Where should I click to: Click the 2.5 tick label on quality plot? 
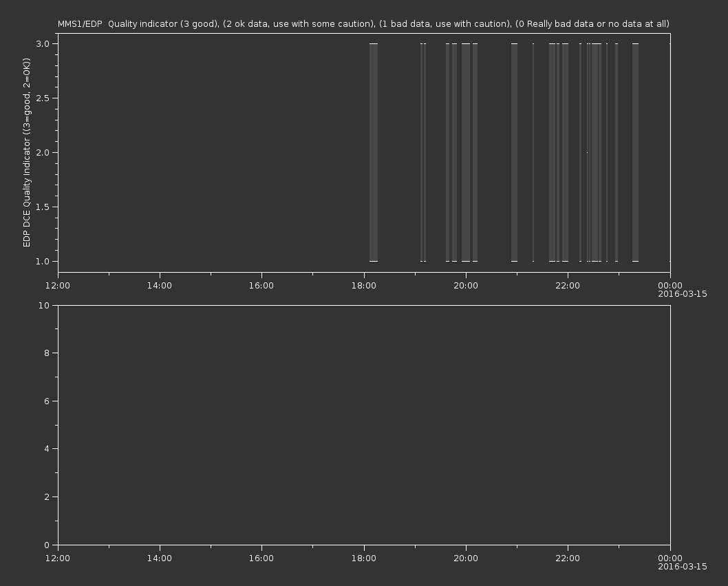pos(43,98)
